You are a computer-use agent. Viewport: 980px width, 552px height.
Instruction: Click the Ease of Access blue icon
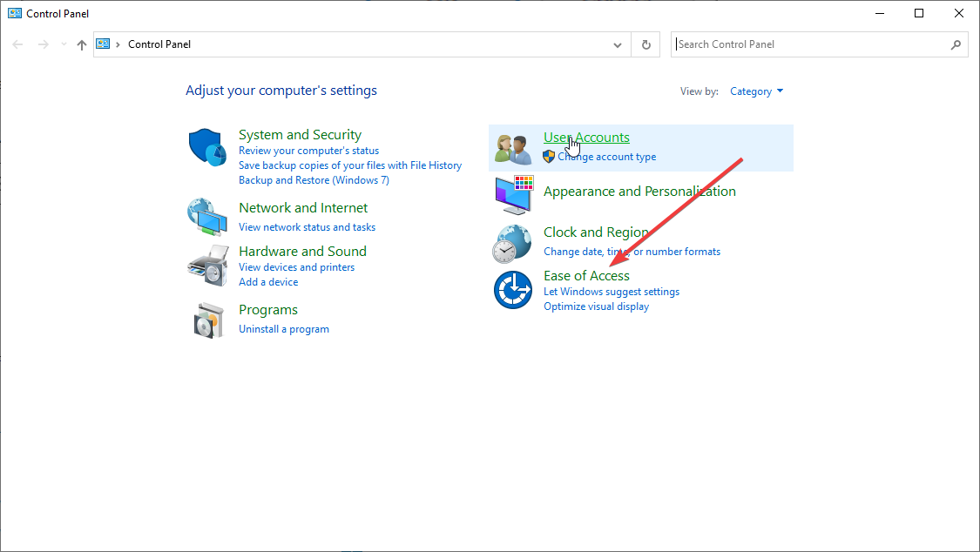[512, 291]
